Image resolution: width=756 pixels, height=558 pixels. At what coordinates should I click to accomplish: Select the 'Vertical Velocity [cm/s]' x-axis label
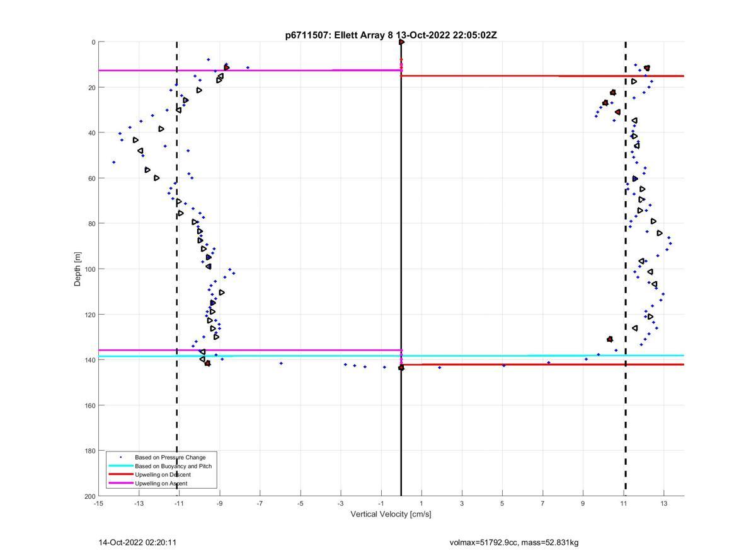click(x=391, y=514)
